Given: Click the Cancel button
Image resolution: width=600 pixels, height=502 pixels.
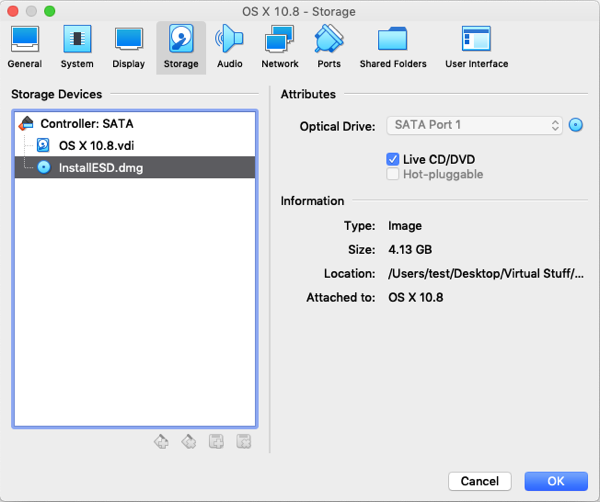Looking at the screenshot, I should coord(479,481).
